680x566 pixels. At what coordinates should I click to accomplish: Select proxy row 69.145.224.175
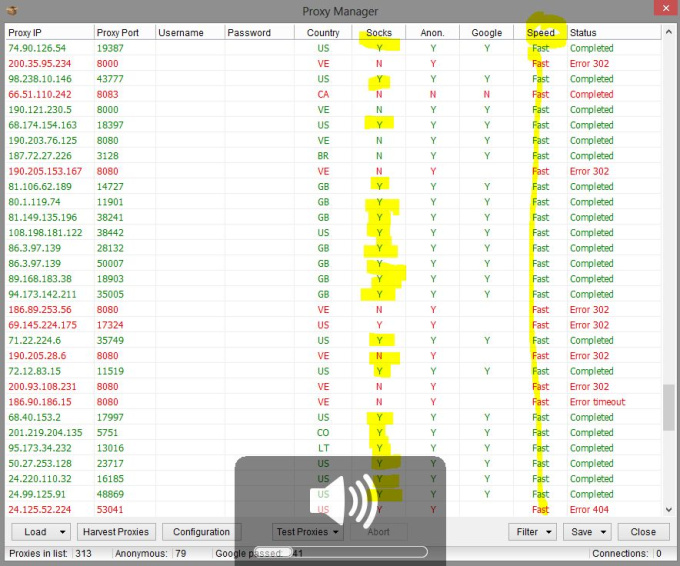click(x=333, y=325)
